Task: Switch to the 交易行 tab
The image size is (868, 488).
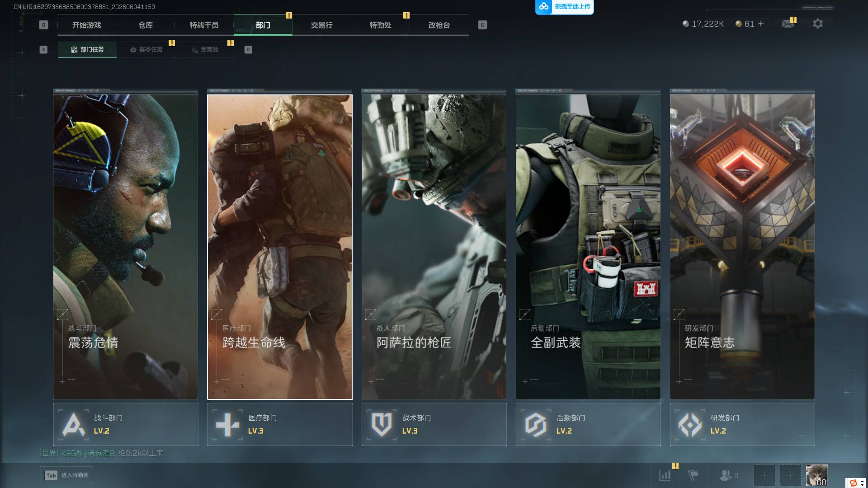Action: (322, 25)
